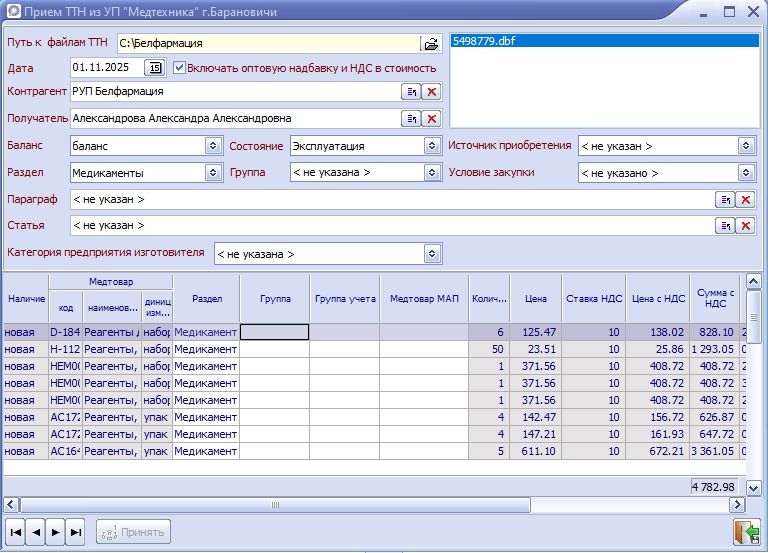The height and width of the screenshot is (553, 768).
Task: Go to the first record navigation arrow
Action: (15, 533)
